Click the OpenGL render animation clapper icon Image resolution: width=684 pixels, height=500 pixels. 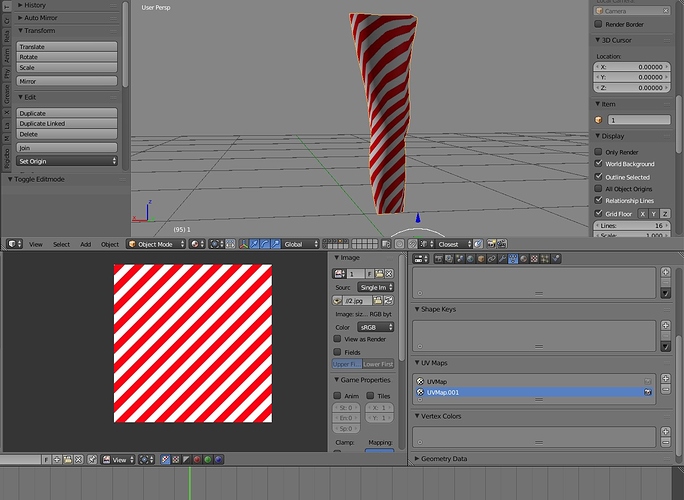point(502,244)
